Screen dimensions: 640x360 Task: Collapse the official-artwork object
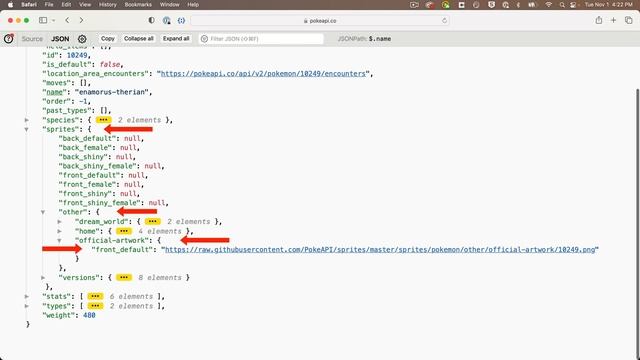tap(59, 240)
